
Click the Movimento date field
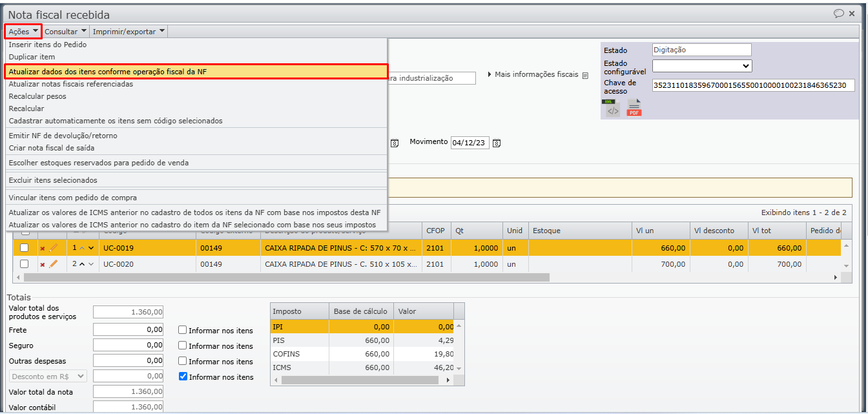coord(470,143)
